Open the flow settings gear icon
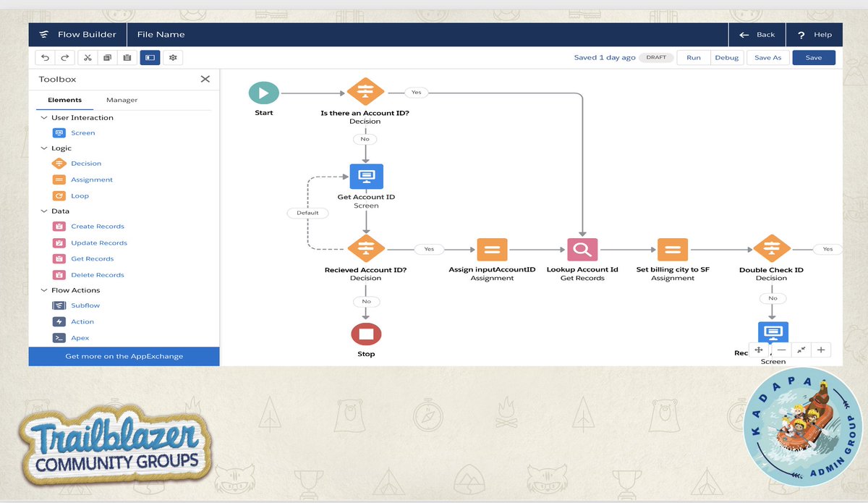The image size is (868, 503). tap(171, 57)
